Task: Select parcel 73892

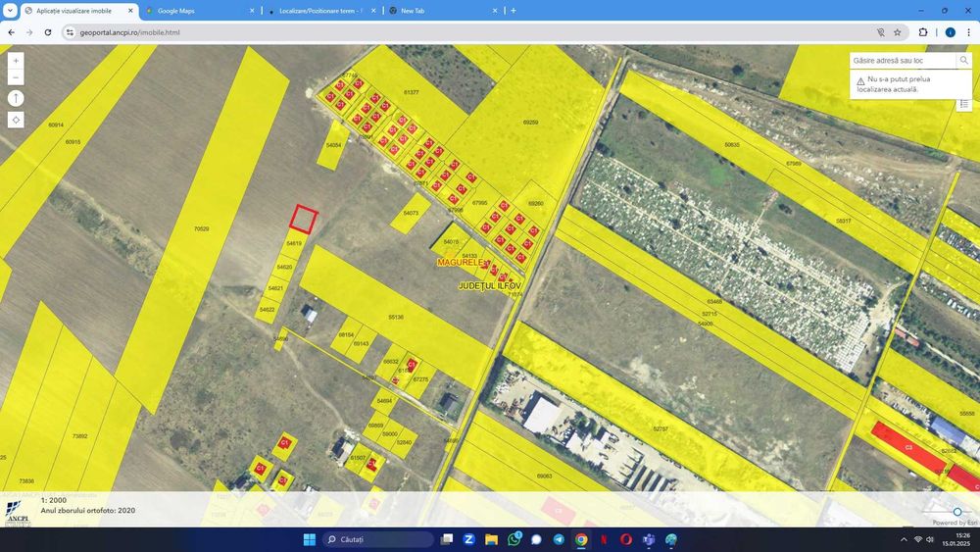Action: pyautogui.click(x=80, y=436)
